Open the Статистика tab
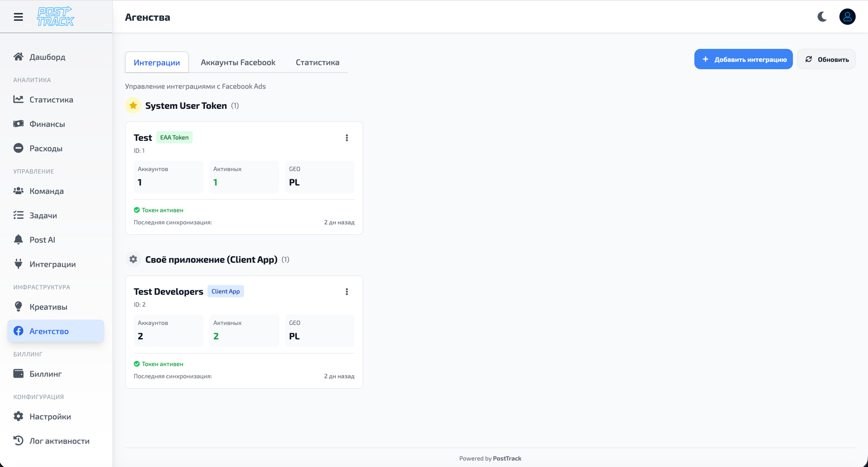868x467 pixels. [317, 62]
